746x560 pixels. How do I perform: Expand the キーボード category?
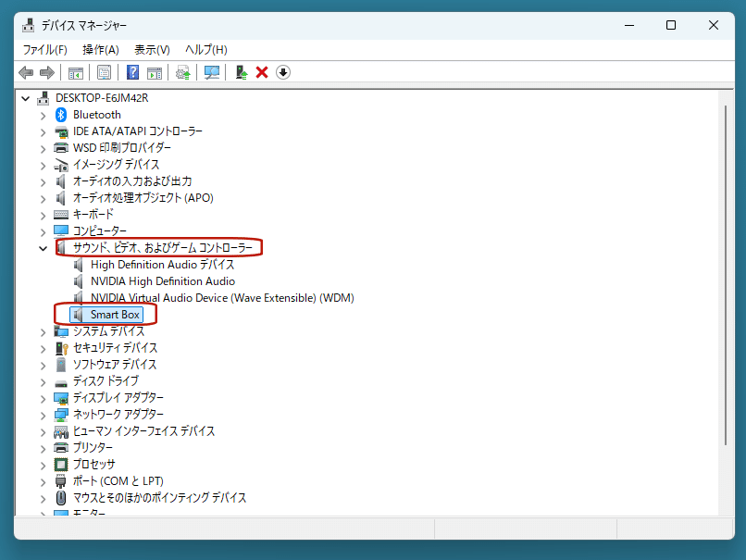click(x=43, y=215)
